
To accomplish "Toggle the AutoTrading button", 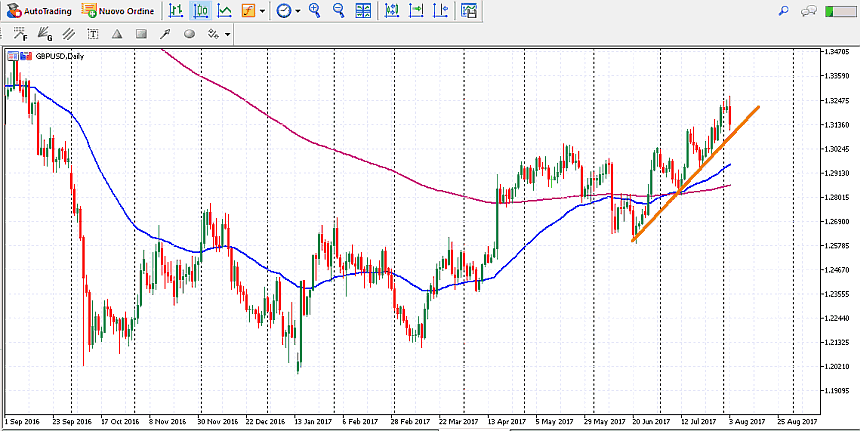I will click(38, 11).
